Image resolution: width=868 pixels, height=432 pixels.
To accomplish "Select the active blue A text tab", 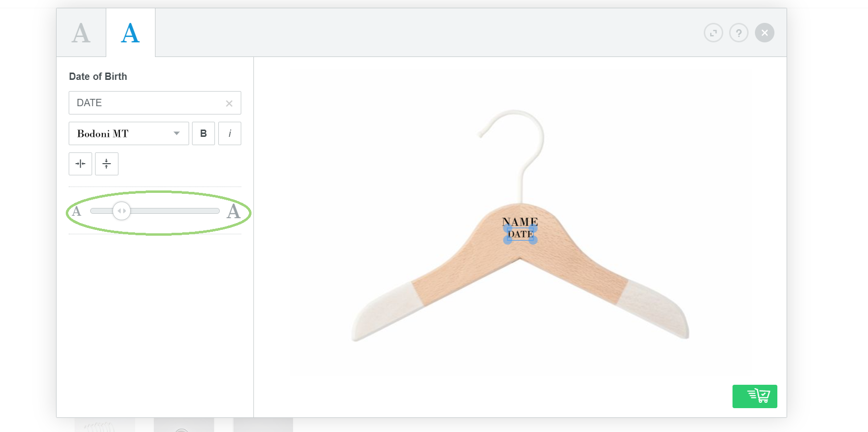I will [x=130, y=33].
